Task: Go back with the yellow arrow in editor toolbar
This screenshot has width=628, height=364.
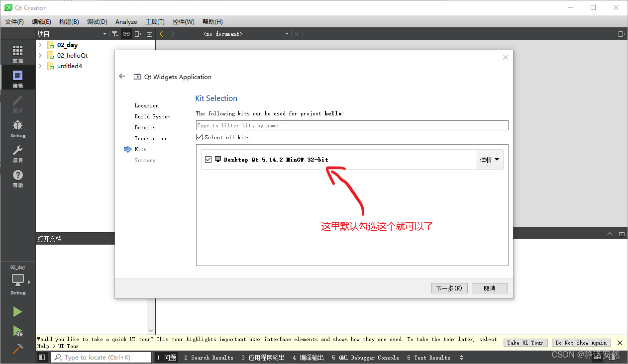Action: (x=161, y=34)
